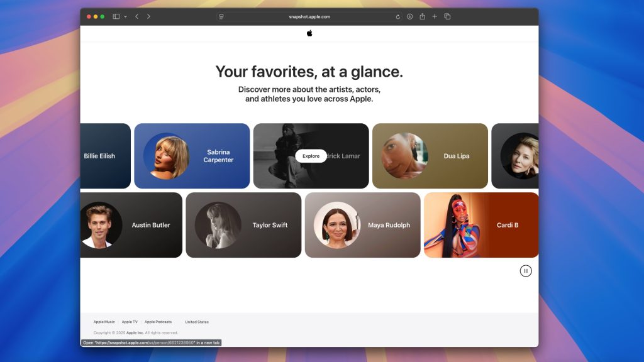Click the snapshot.apple.com address field
This screenshot has width=644, height=362.
(x=309, y=17)
